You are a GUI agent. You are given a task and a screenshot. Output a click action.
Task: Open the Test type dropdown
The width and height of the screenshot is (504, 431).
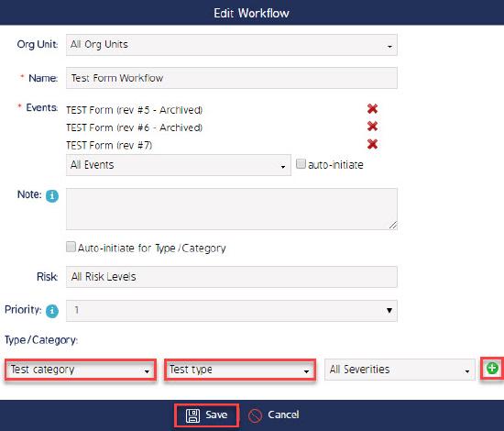(240, 370)
